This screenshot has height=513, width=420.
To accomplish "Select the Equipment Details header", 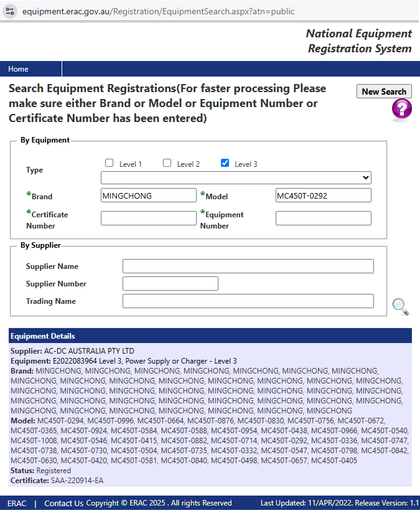I will [x=210, y=336].
